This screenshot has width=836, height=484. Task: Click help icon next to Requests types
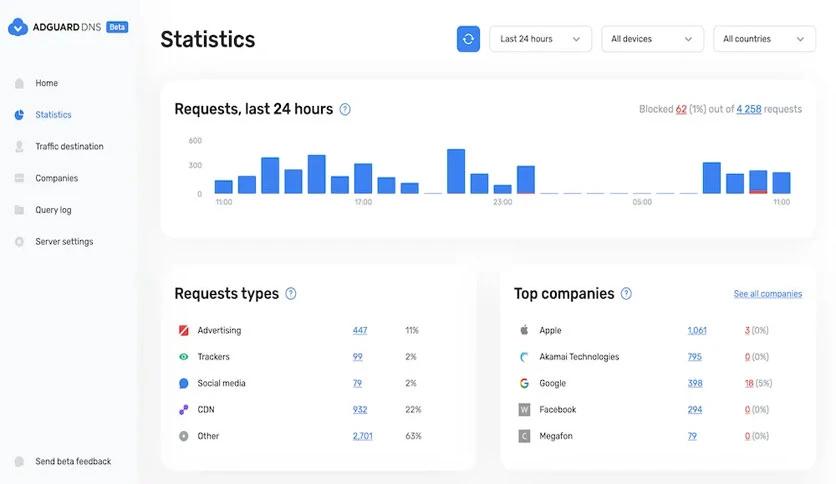click(x=291, y=294)
